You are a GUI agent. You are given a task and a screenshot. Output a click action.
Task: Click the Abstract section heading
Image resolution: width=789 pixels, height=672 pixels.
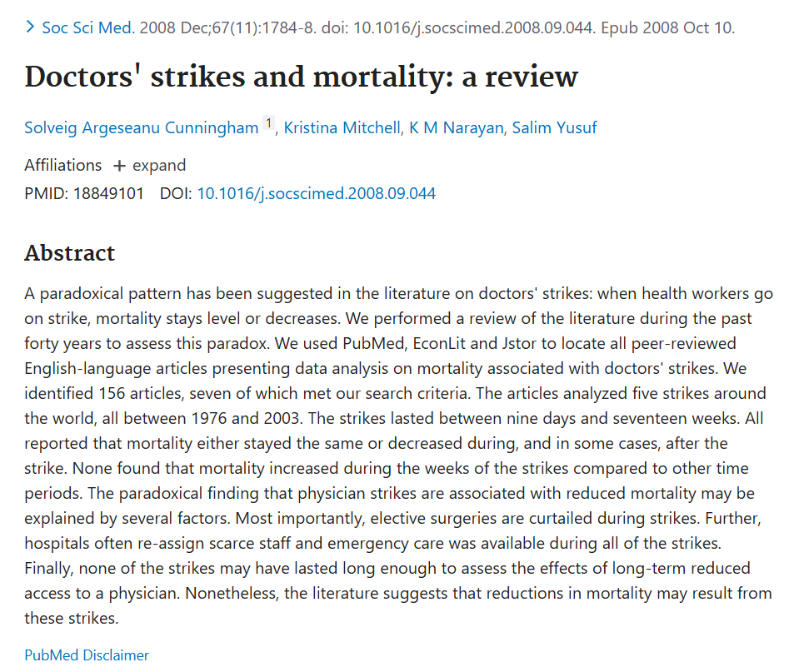point(70,252)
